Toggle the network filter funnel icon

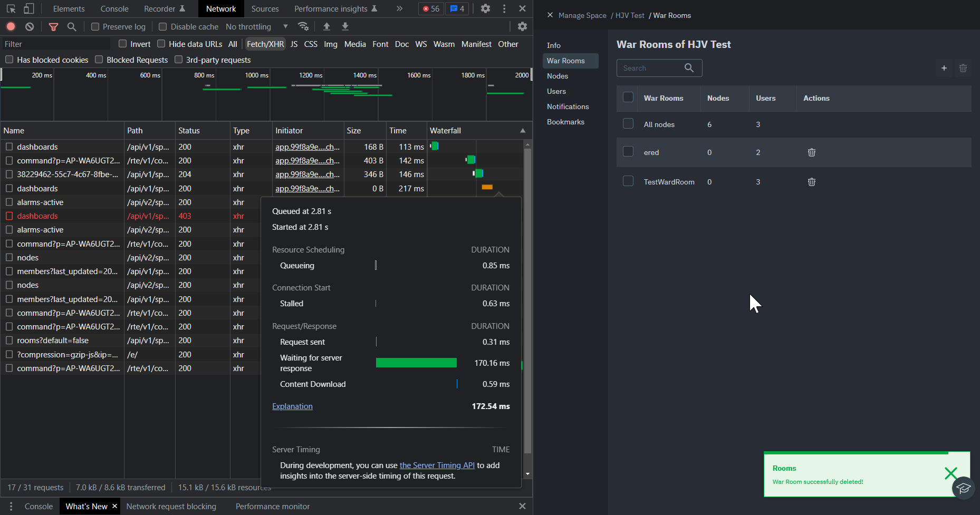[53, 26]
